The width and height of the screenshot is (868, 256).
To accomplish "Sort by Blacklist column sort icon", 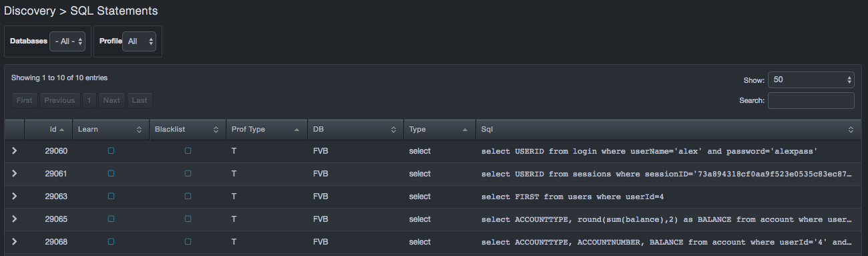I will coord(216,130).
